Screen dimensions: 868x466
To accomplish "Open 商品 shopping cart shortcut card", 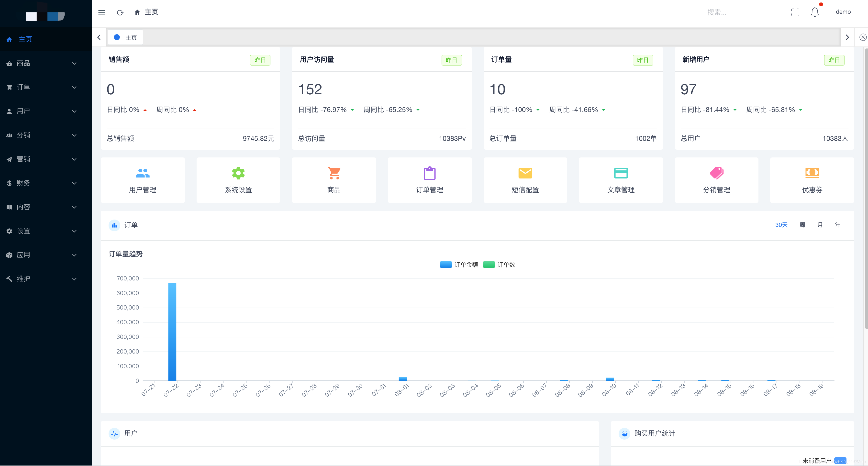I will (334, 180).
